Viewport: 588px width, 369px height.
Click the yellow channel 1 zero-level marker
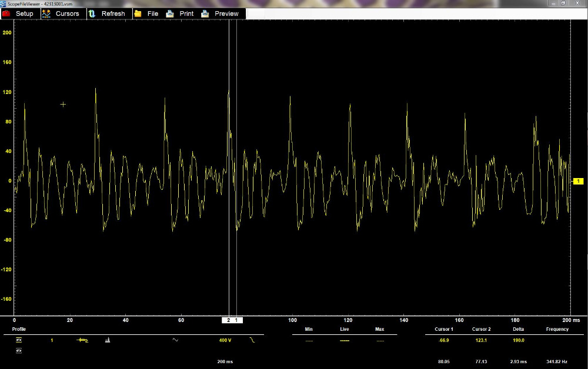578,182
